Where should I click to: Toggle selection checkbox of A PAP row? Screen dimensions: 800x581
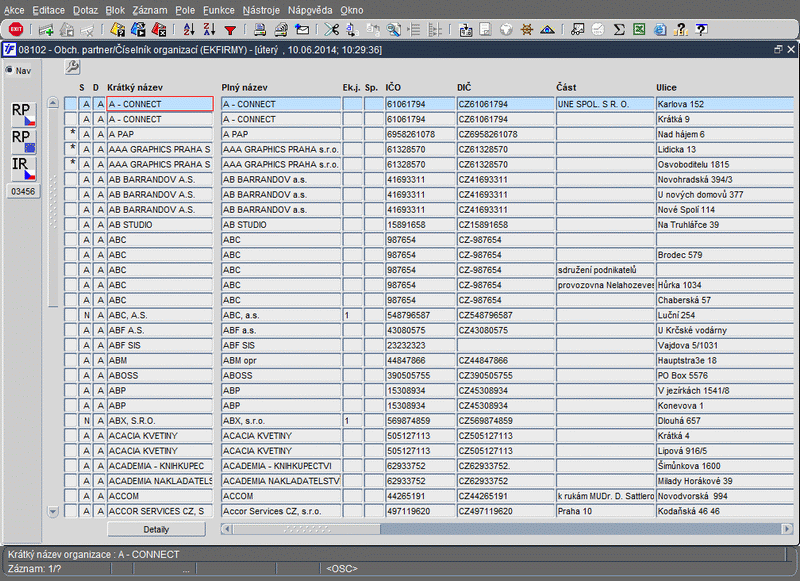pos(71,134)
